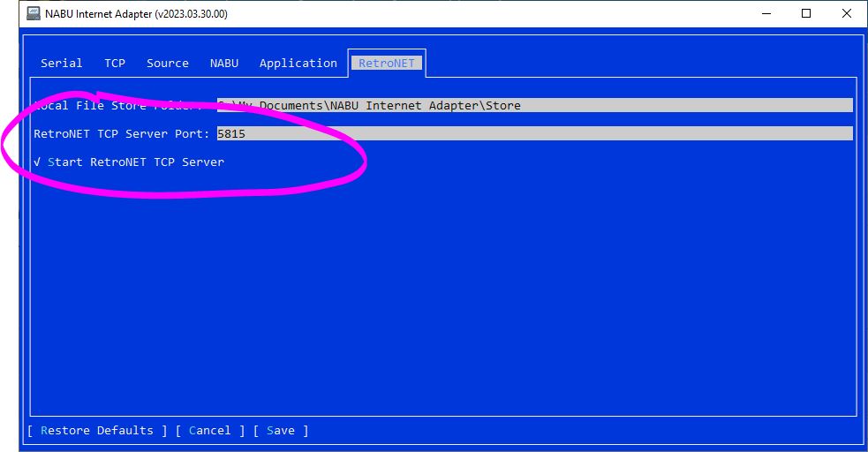Screen dimensions: 868x452
Task: Go to the NABU tab
Action: click(x=223, y=63)
